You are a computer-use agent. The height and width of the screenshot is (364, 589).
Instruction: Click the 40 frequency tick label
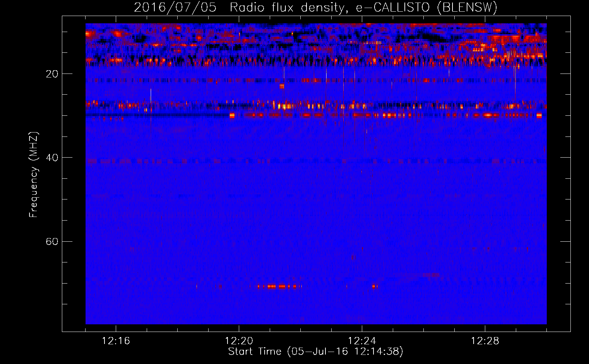[52, 158]
